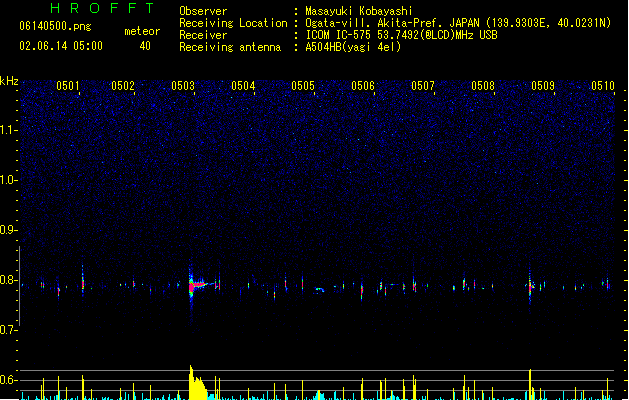Click the 0502 time marker
This screenshot has width=629, height=400.
click(x=123, y=86)
